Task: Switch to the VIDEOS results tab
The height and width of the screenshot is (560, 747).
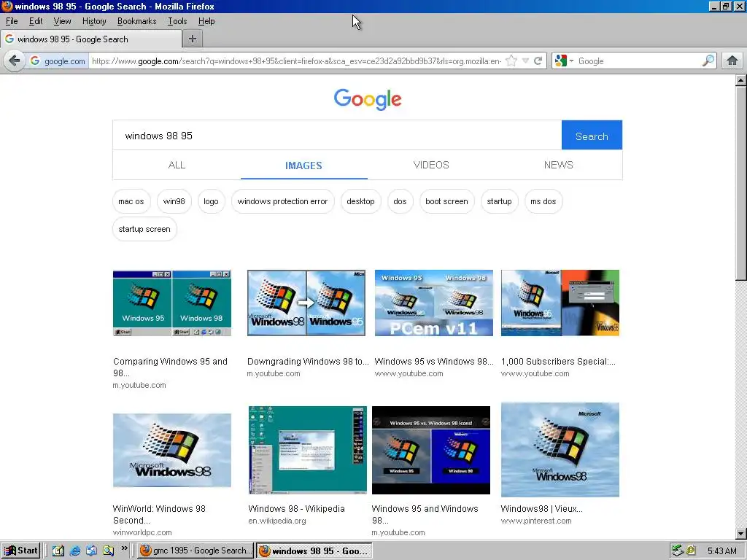Action: [431, 165]
